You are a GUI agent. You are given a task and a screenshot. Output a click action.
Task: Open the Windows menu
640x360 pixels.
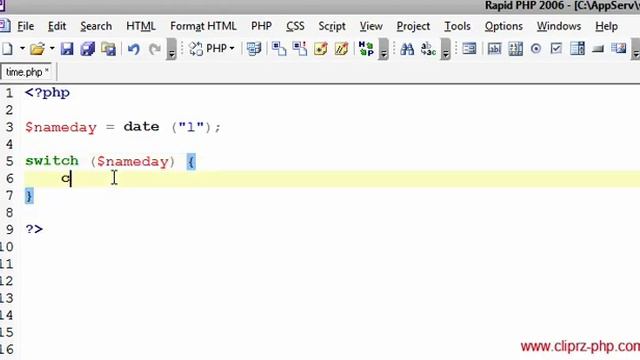tap(559, 26)
